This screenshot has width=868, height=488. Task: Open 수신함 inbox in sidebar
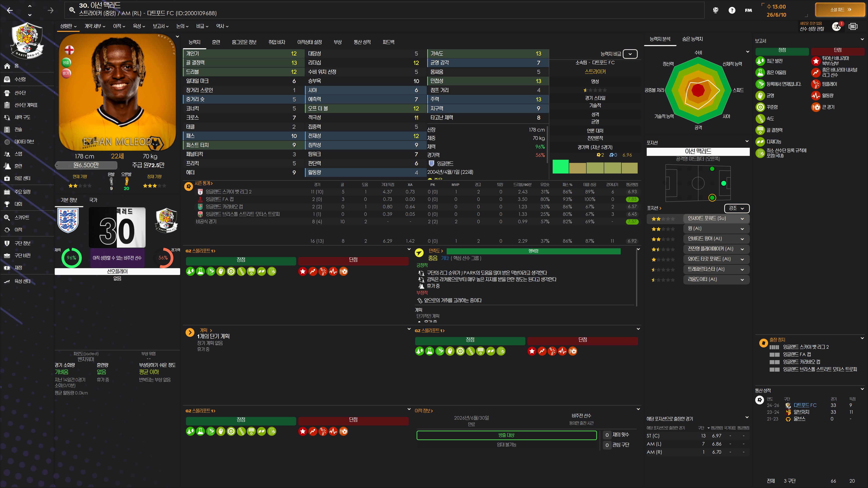pos(20,79)
